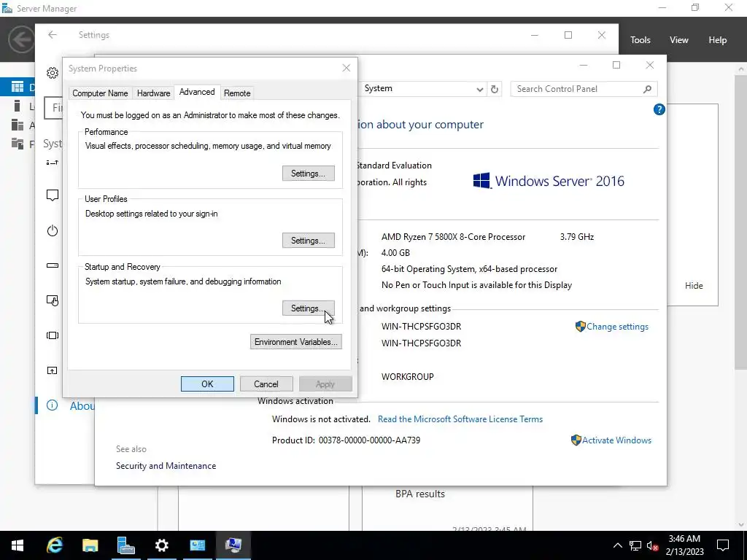Open Environment Variables dialog
Viewport: 747px width, 560px height.
coord(296,342)
